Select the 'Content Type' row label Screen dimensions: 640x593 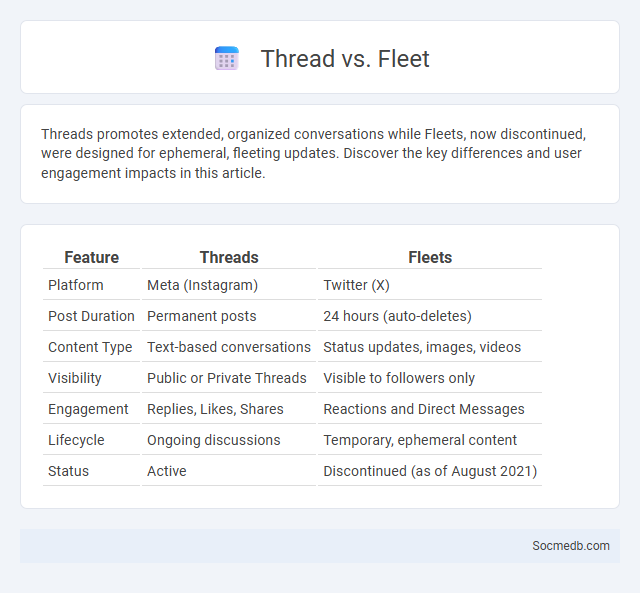91,347
